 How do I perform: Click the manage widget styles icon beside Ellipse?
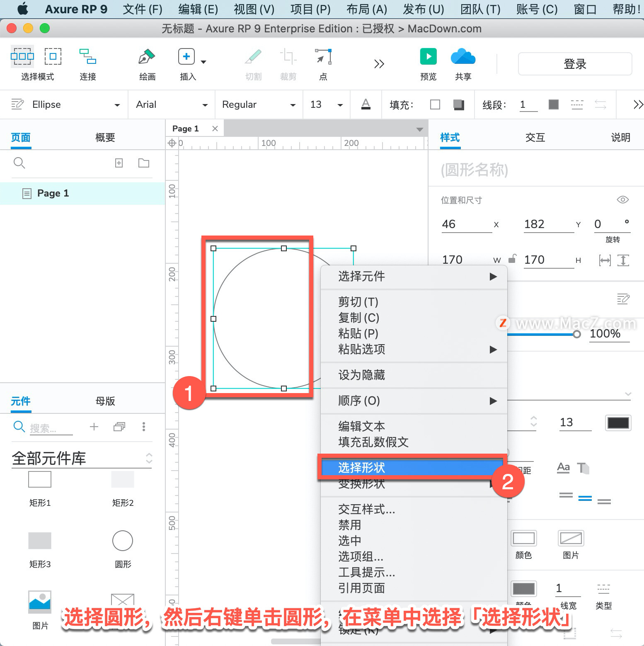pos(17,104)
